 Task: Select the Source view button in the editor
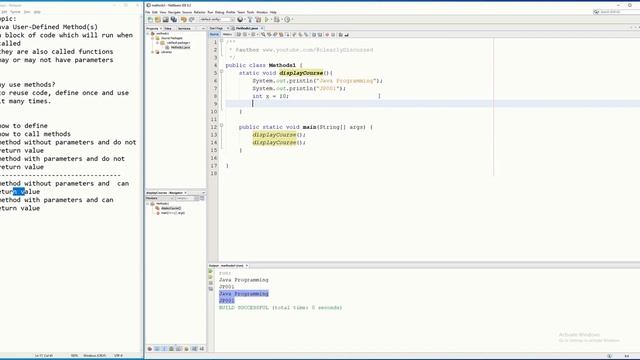(214, 35)
